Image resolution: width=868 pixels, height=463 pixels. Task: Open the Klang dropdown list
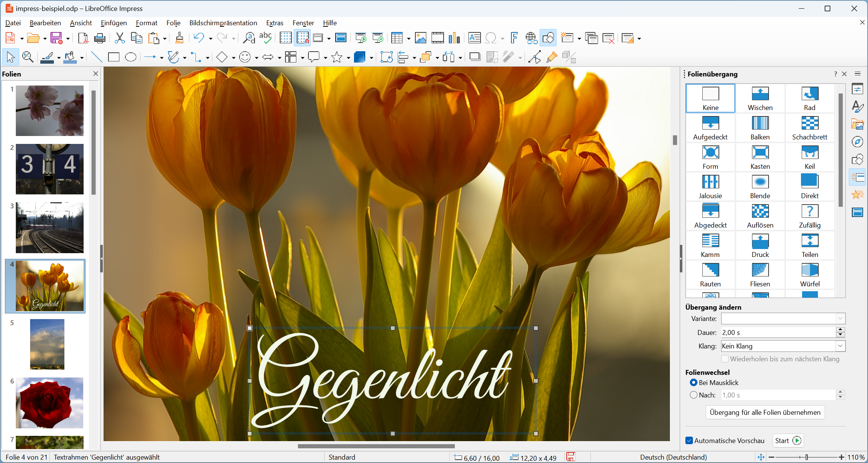click(x=783, y=346)
